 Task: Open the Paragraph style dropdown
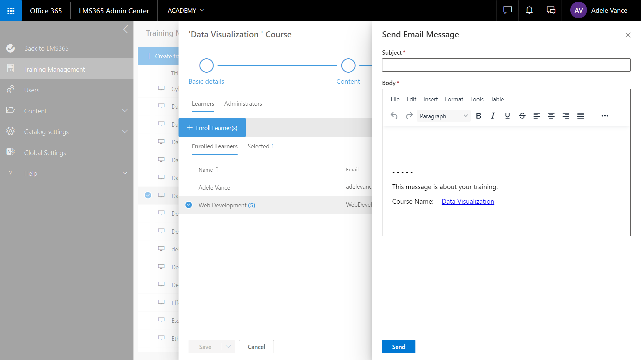(x=443, y=116)
